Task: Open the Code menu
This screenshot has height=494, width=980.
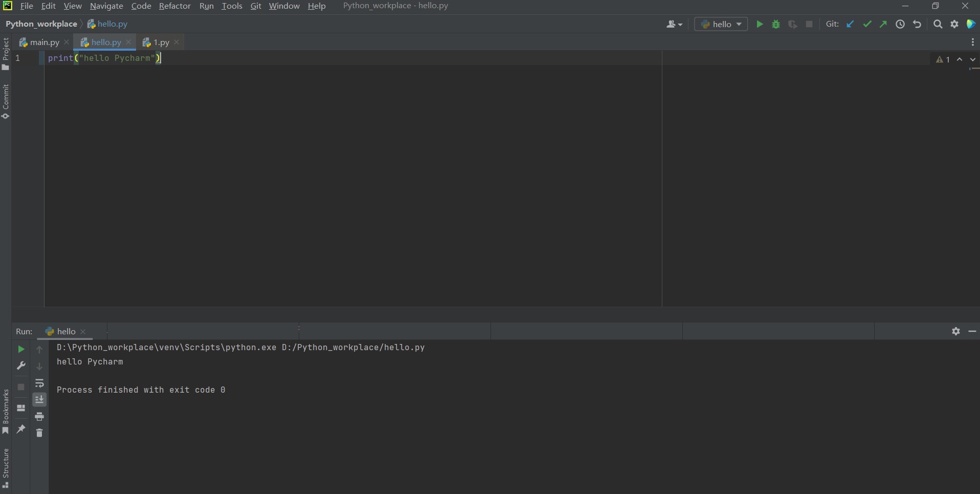Action: tap(141, 6)
